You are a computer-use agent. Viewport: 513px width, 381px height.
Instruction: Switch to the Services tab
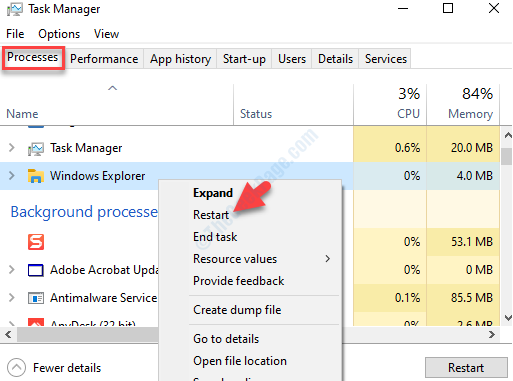[x=386, y=59]
